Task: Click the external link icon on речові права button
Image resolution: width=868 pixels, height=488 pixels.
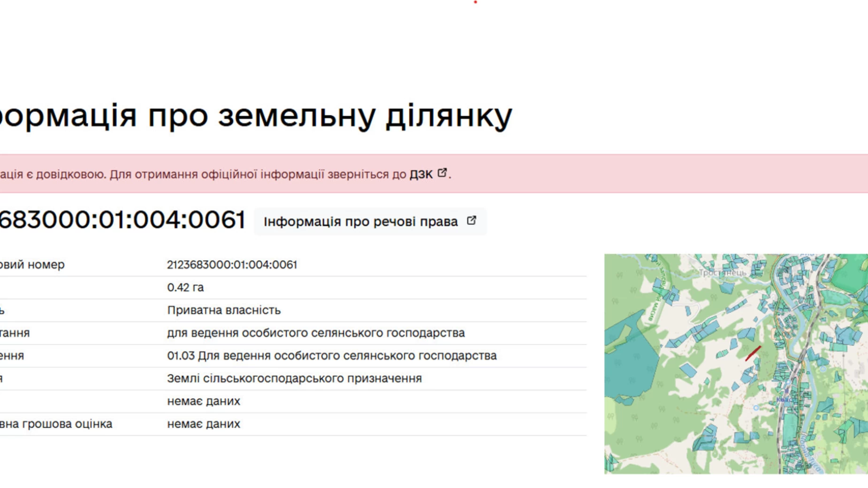Action: [472, 221]
